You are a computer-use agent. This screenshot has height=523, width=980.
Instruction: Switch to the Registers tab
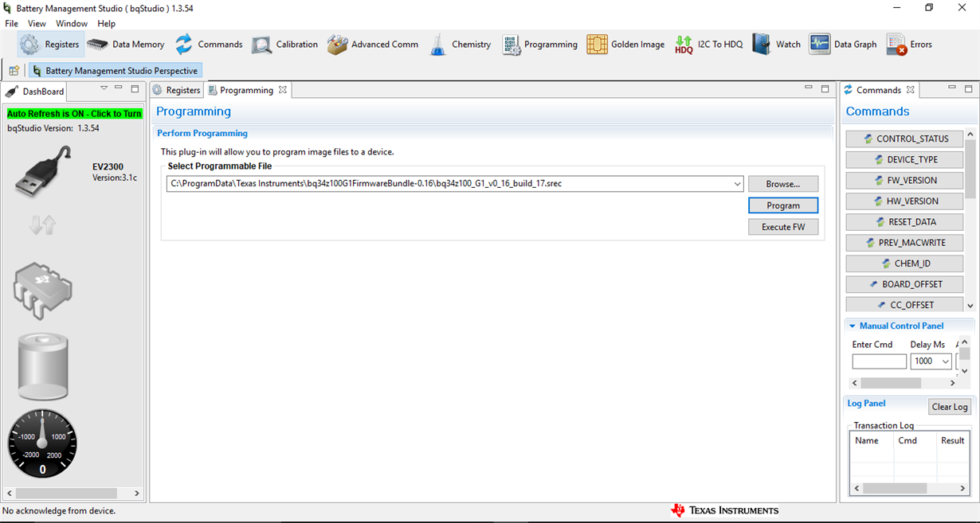pos(176,90)
